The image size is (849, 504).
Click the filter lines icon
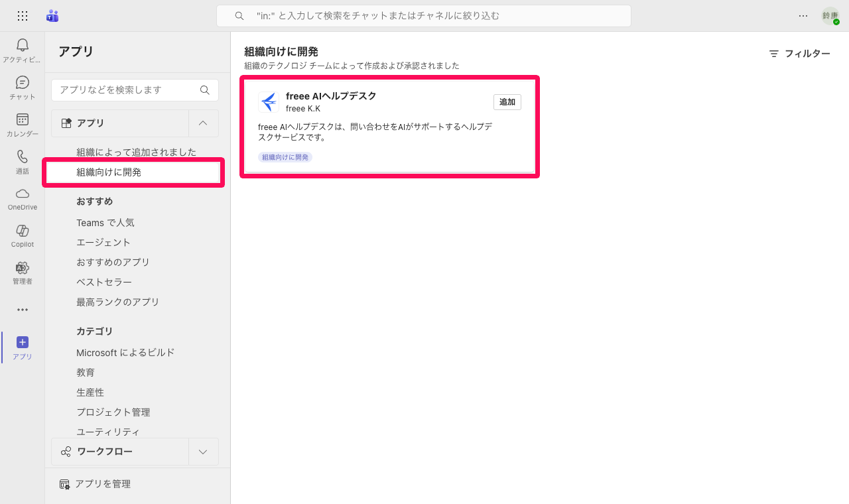[x=774, y=54]
